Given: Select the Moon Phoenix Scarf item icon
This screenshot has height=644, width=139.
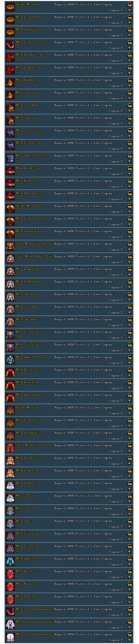Looking at the screenshot, I should click(x=10, y=57).
